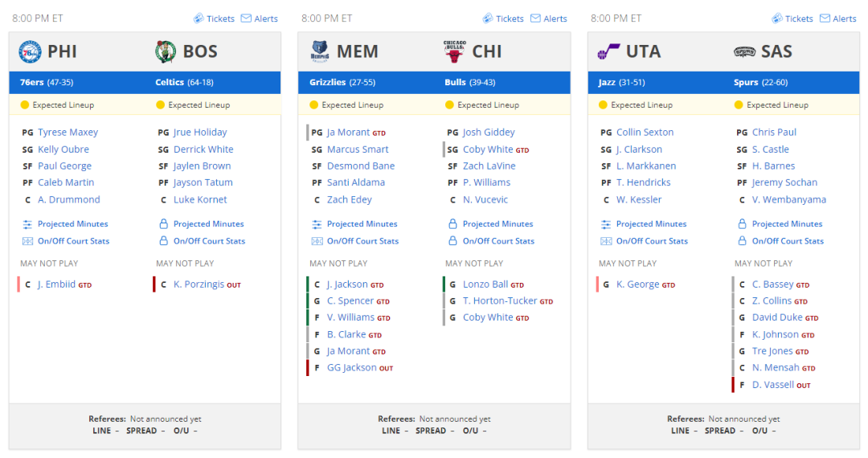Select Jayson Tatum in Celtics lineup
The image size is (868, 458).
203,182
